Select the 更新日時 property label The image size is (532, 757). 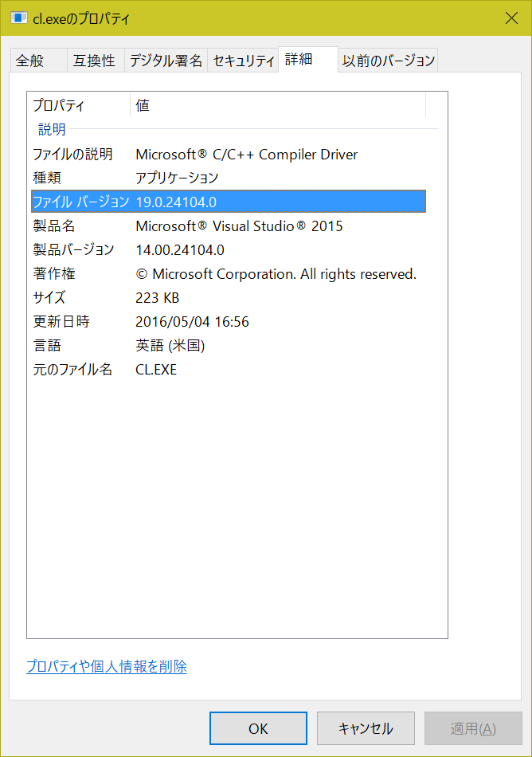61,322
